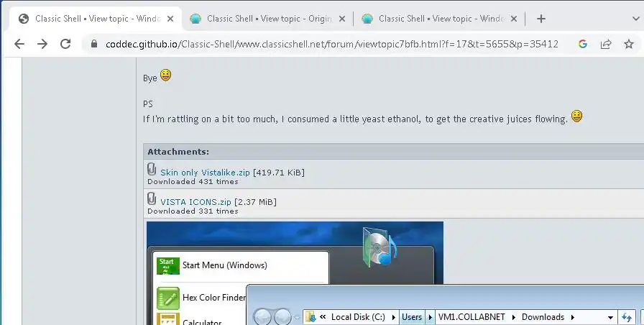Click Downloaded 431 times text

coord(193,182)
